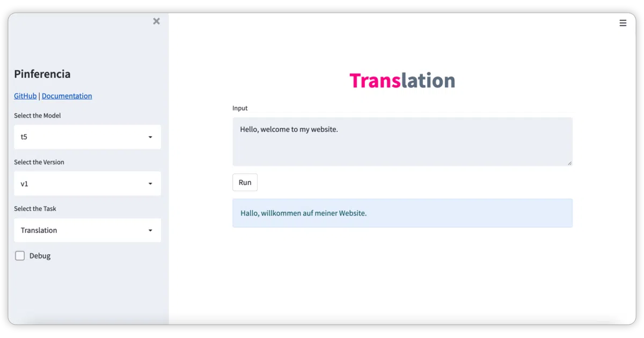Click the Pinferencia sidebar title
The height and width of the screenshot is (338, 644).
click(x=42, y=74)
